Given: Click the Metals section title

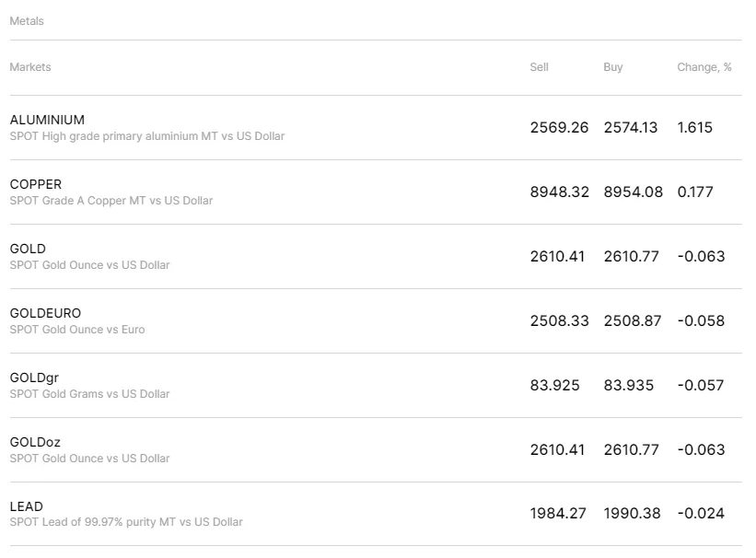Looking at the screenshot, I should (27, 21).
